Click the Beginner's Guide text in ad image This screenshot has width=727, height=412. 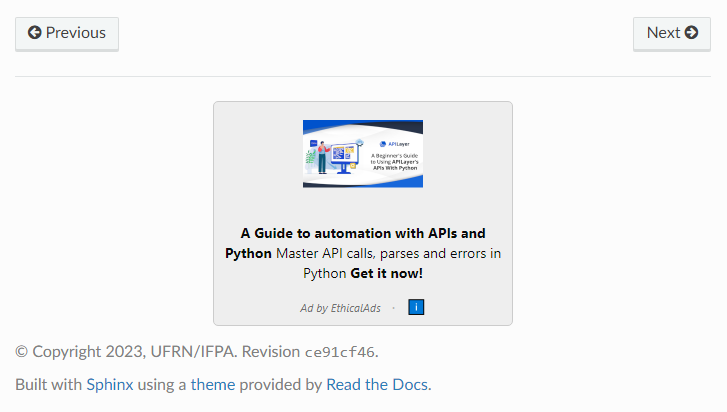[x=395, y=162]
